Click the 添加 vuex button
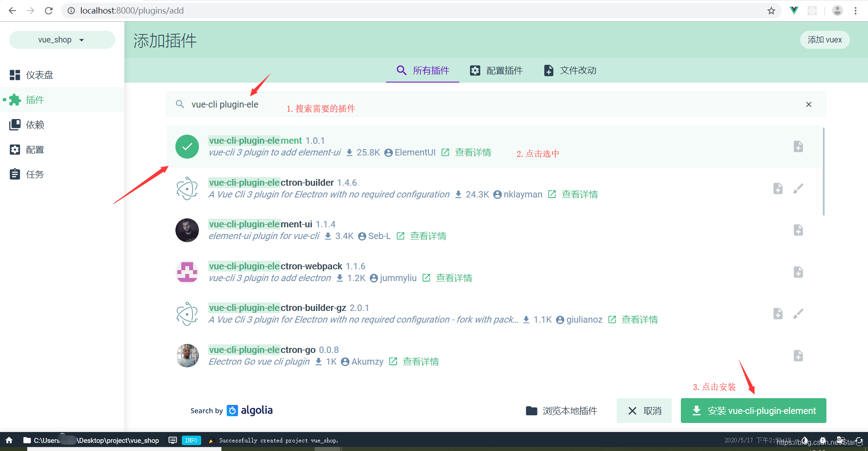The image size is (868, 451). pyautogui.click(x=825, y=40)
